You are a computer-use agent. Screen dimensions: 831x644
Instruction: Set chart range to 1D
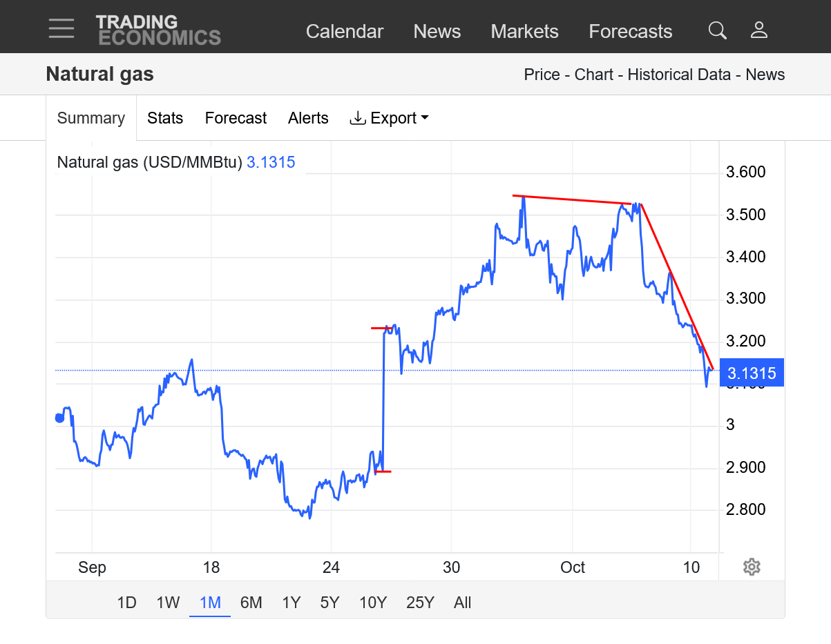126,603
